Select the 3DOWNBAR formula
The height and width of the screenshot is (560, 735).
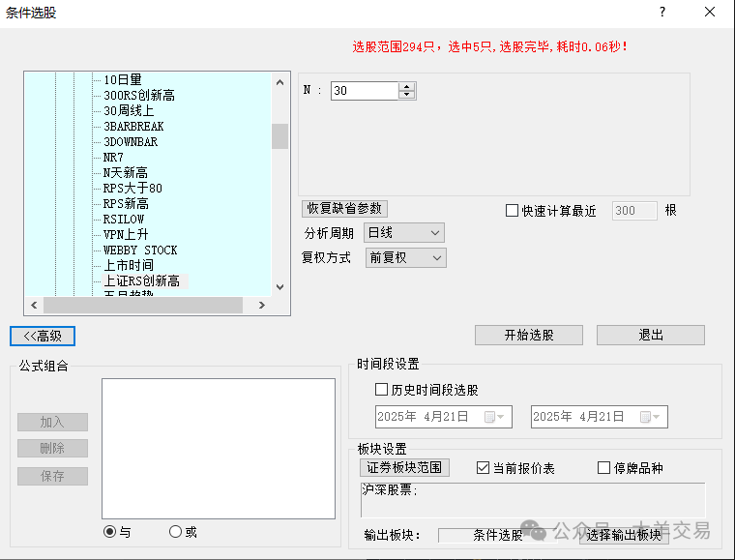(131, 141)
